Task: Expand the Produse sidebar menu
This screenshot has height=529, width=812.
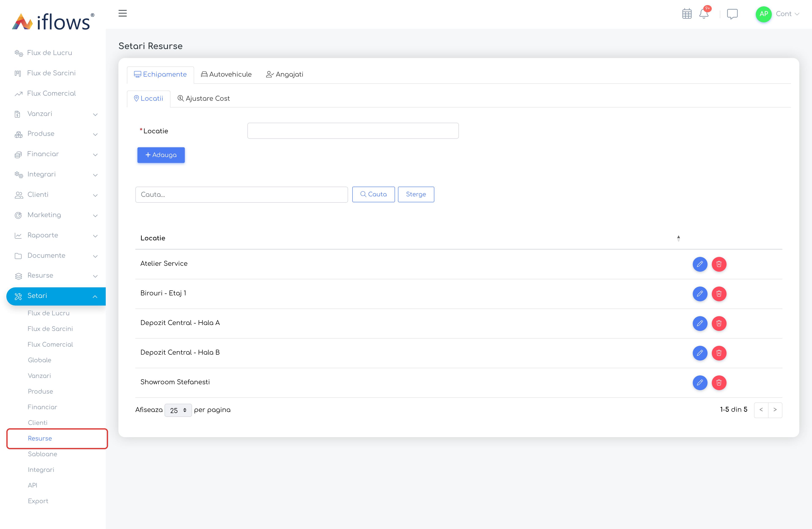Action: pyautogui.click(x=56, y=134)
